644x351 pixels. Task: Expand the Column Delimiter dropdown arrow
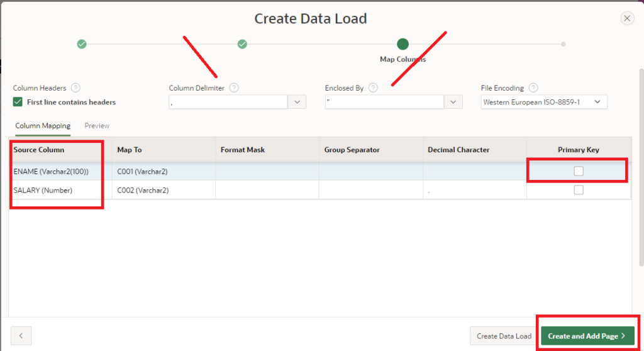click(297, 102)
